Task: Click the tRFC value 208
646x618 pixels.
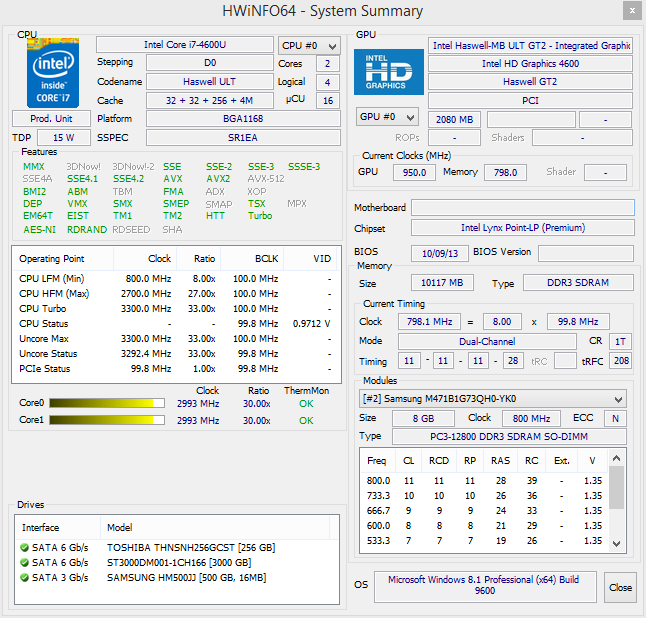Action: (x=621, y=361)
